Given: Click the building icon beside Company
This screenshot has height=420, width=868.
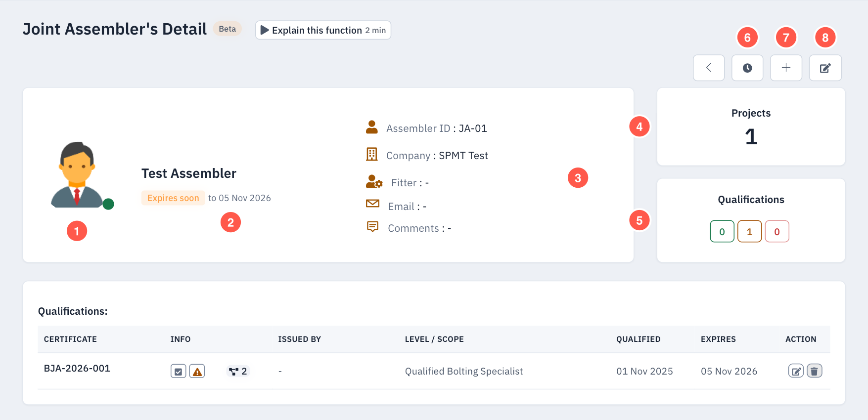Looking at the screenshot, I should tap(372, 155).
